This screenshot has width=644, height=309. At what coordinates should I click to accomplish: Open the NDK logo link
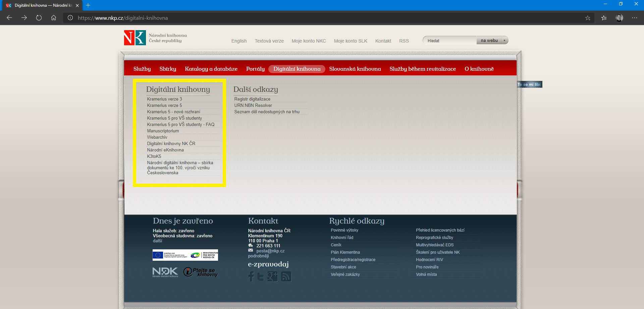point(165,272)
